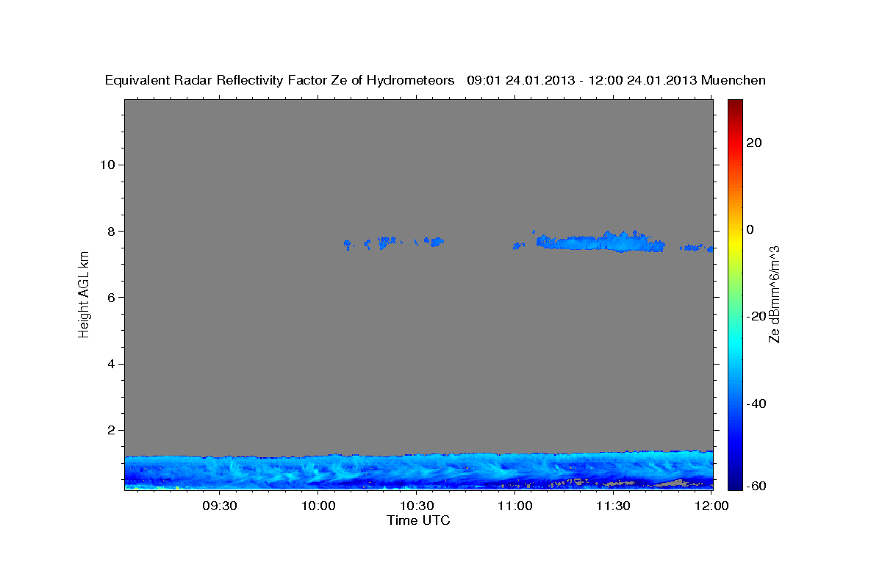This screenshot has height=588, width=882.
Task: Click the date range text '09:01 24.01.2013 - 12:00 24.01.2013 Muenchen'
Action: pyautogui.click(x=616, y=80)
